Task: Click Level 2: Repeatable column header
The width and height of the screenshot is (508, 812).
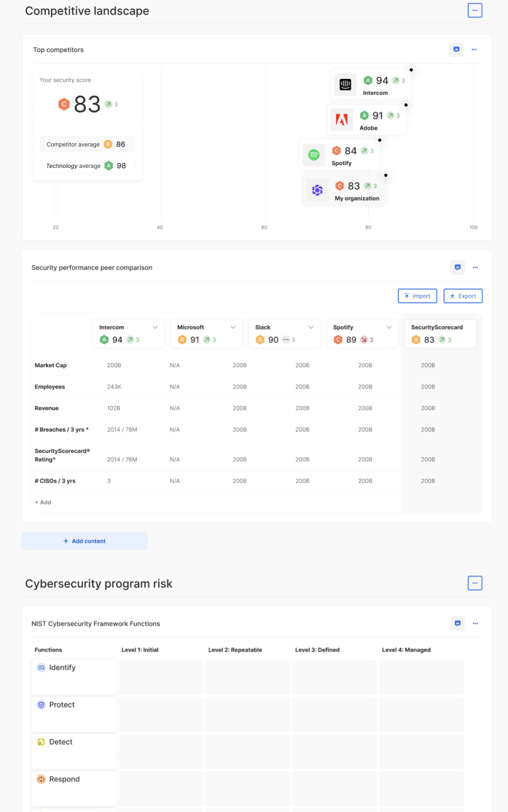Action: tap(235, 650)
